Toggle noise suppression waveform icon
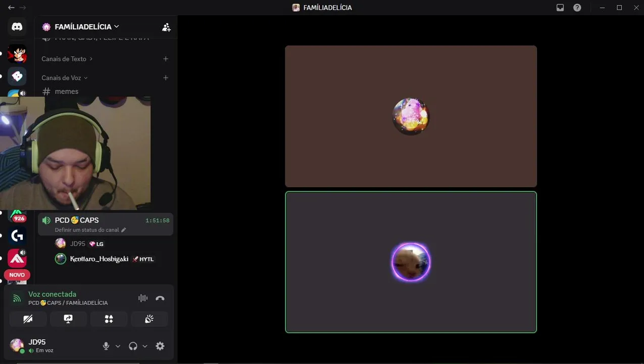Screen dimensions: 644x364 [x=143, y=298]
